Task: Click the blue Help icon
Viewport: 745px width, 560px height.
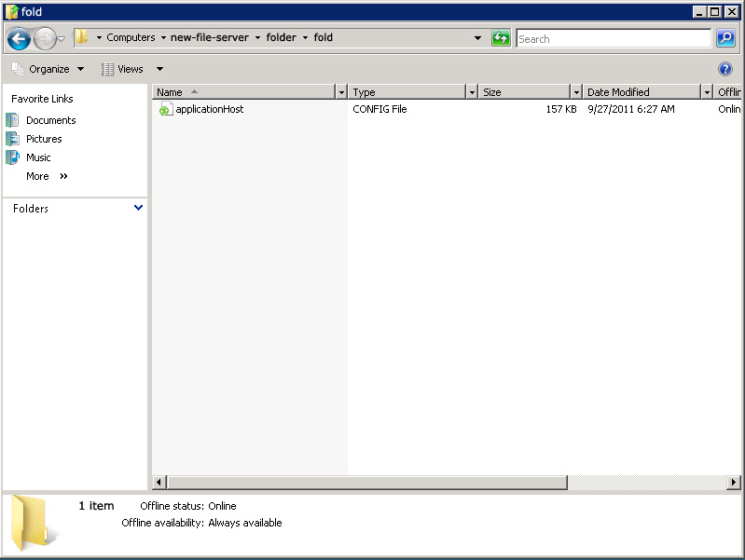Action: tap(725, 69)
